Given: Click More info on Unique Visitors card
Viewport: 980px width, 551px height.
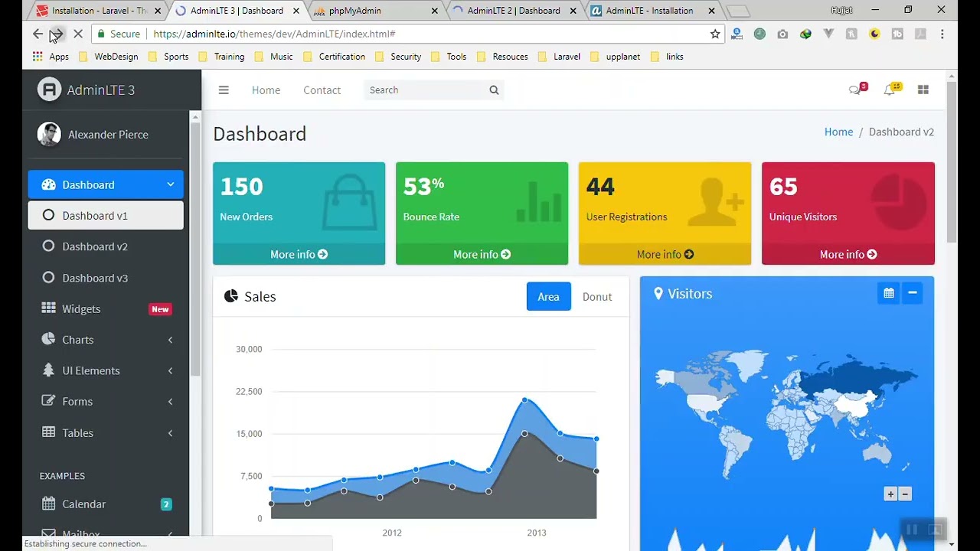Looking at the screenshot, I should pos(848,254).
